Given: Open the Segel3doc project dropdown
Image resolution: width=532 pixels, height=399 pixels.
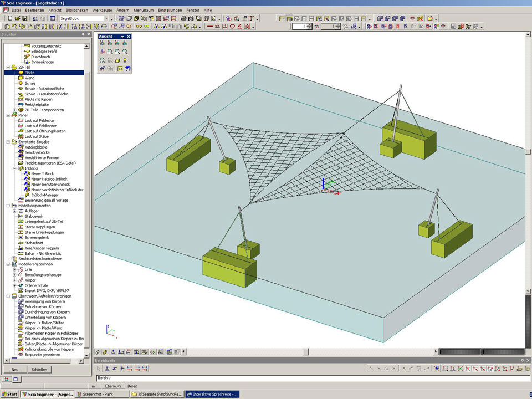Looking at the screenshot, I should [x=112, y=18].
